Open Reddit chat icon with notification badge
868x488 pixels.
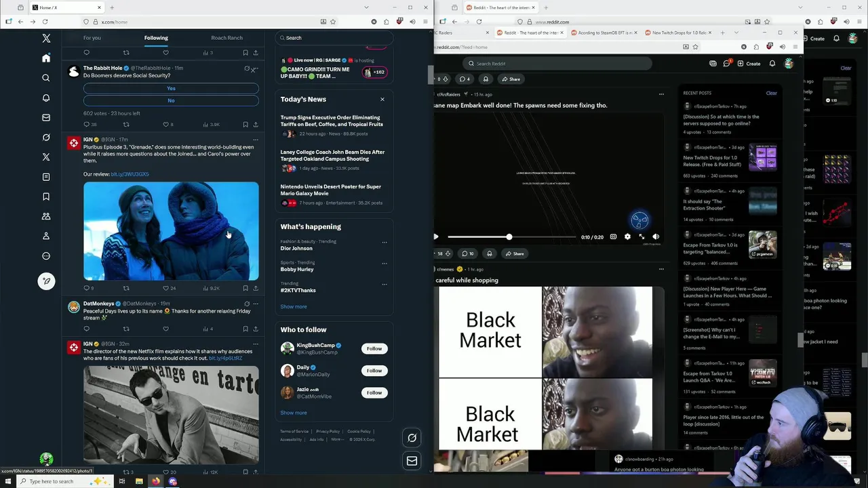tap(726, 64)
